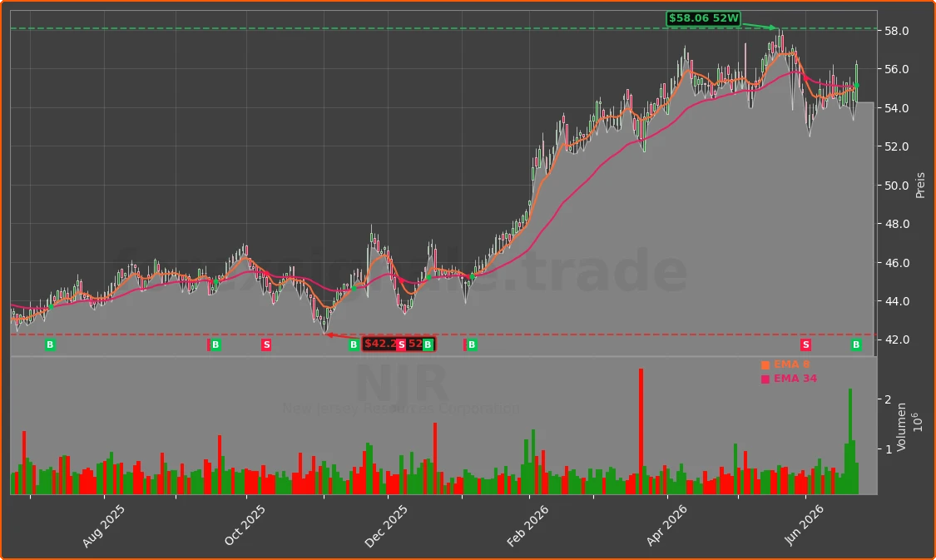Click the 52.0 price axis tick
The width and height of the screenshot is (936, 560).
[x=897, y=147]
